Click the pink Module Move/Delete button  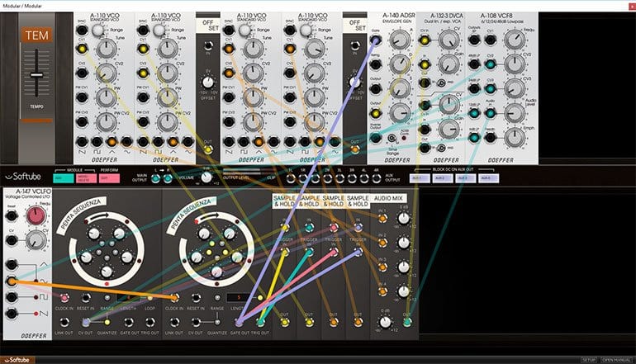click(x=87, y=178)
